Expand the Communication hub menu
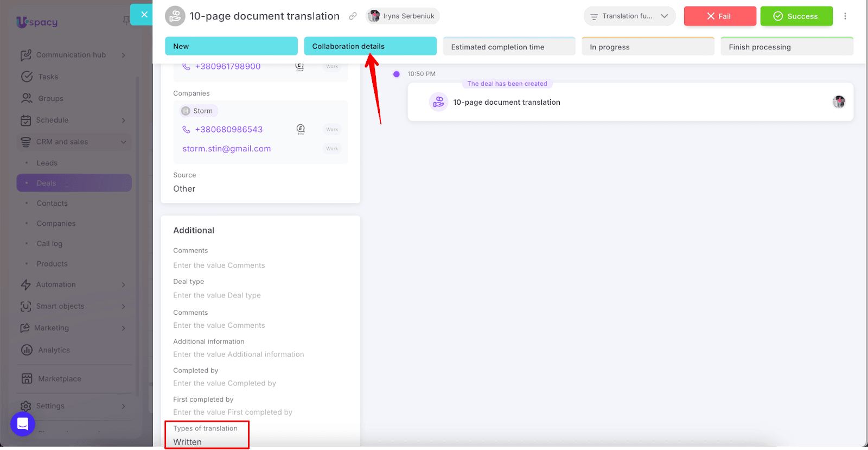This screenshot has width=868, height=450. click(x=124, y=55)
